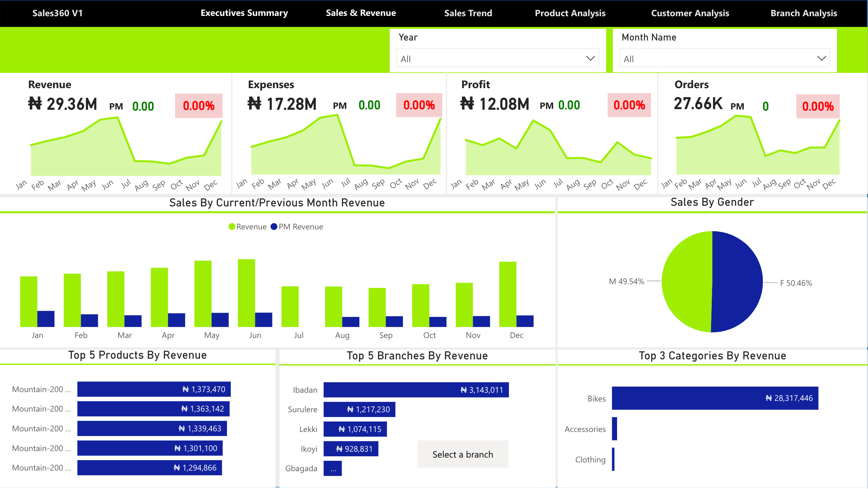Open the Branch Analysis tab

point(803,13)
